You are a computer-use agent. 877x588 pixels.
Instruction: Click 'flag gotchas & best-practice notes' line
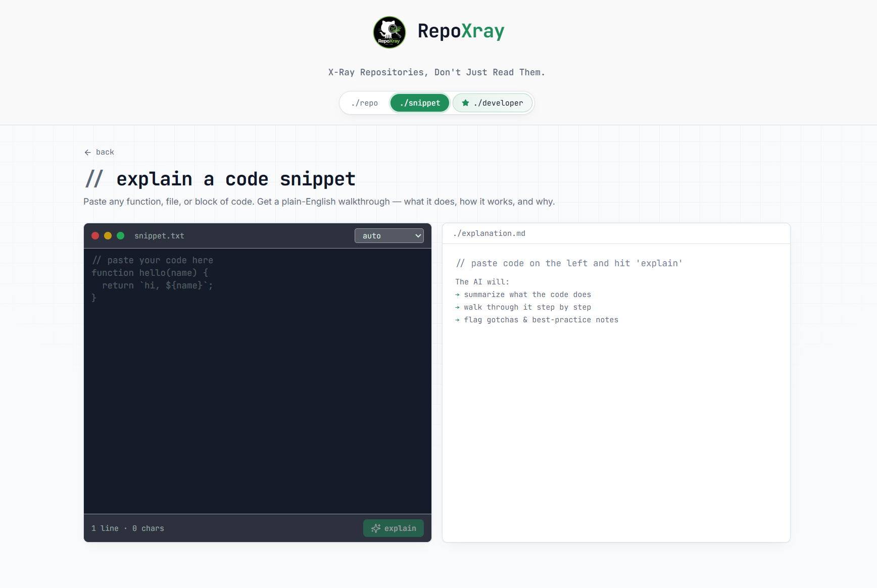(x=537, y=320)
